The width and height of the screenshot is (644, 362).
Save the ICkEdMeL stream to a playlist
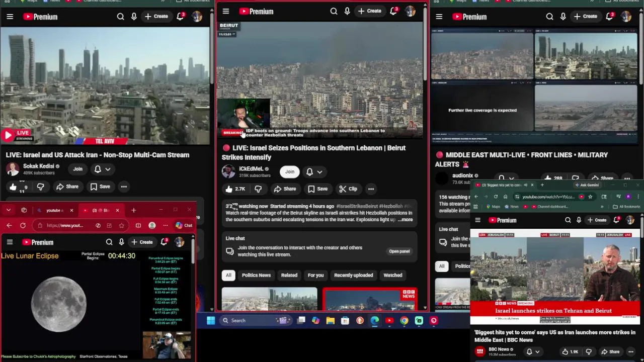(317, 189)
